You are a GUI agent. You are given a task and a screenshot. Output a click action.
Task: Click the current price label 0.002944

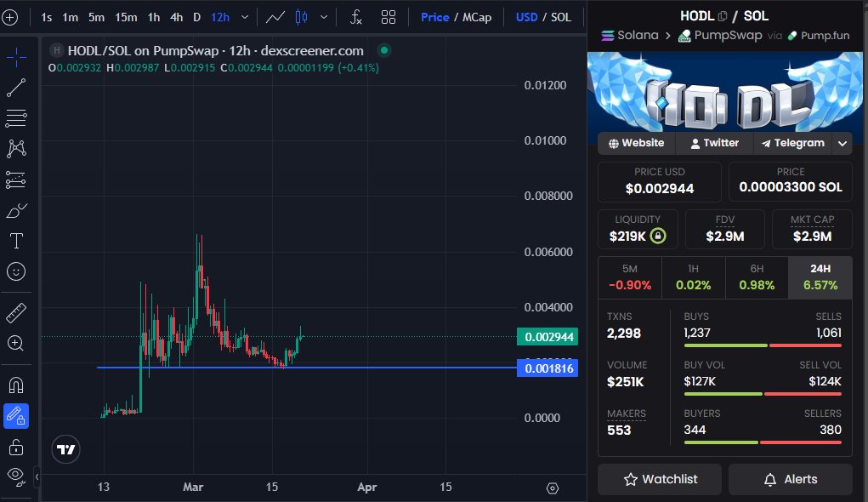[x=547, y=337]
